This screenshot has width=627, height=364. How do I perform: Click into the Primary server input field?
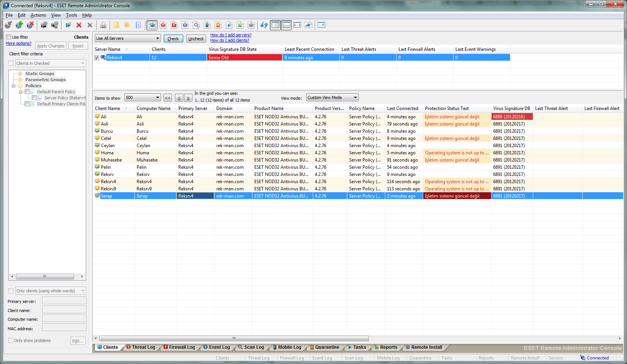coord(64,300)
